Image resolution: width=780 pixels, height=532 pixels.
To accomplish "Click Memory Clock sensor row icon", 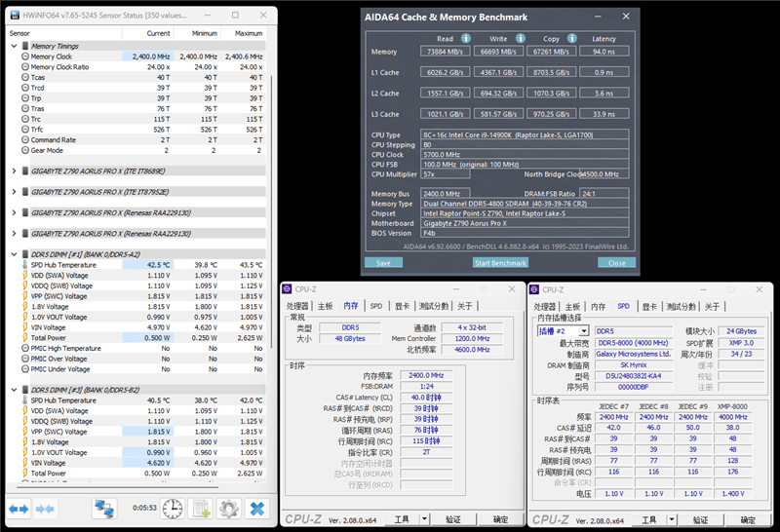I will click(25, 57).
